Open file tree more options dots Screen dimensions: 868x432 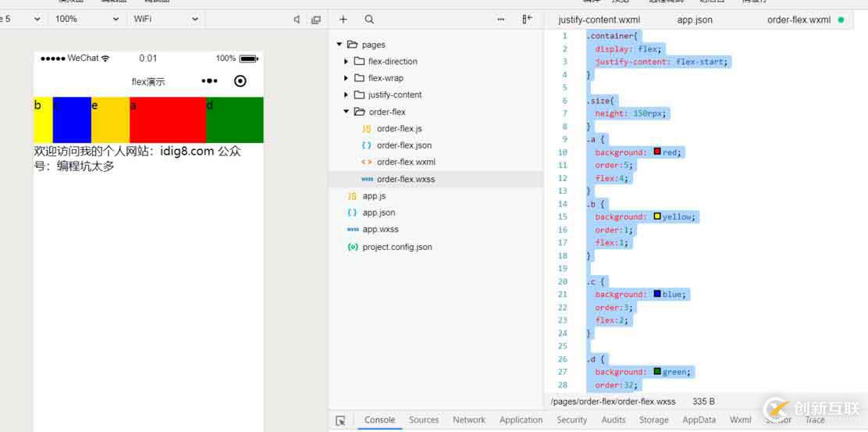pyautogui.click(x=501, y=20)
